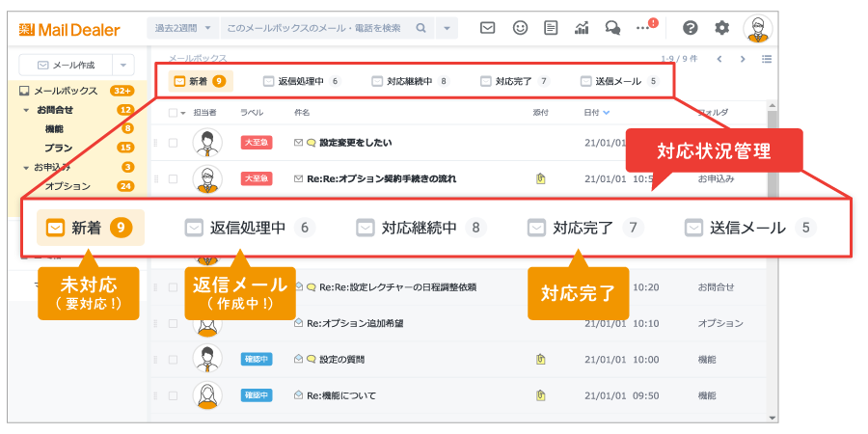The image size is (868, 434).
Task: Collapse the お問合せ folder tree
Action: pos(26,110)
